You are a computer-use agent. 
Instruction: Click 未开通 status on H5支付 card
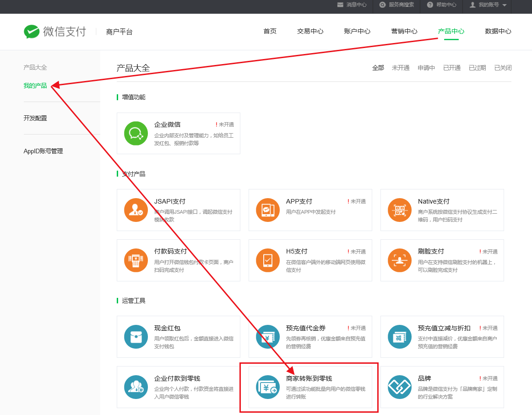(357, 252)
